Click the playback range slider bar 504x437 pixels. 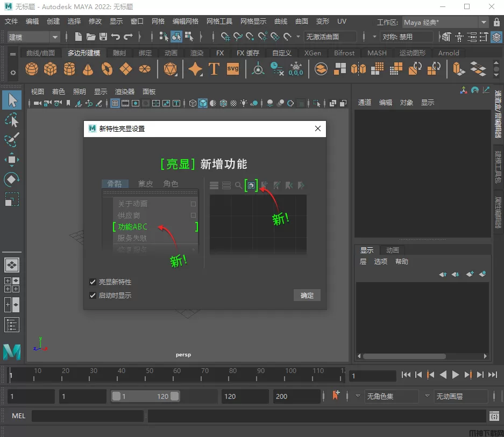tap(145, 396)
